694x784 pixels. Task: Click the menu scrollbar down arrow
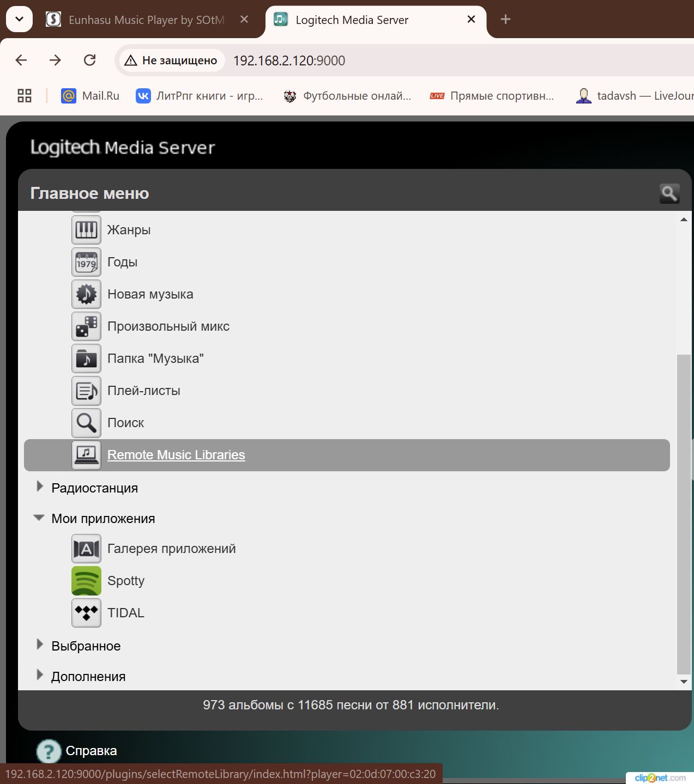[x=684, y=682]
